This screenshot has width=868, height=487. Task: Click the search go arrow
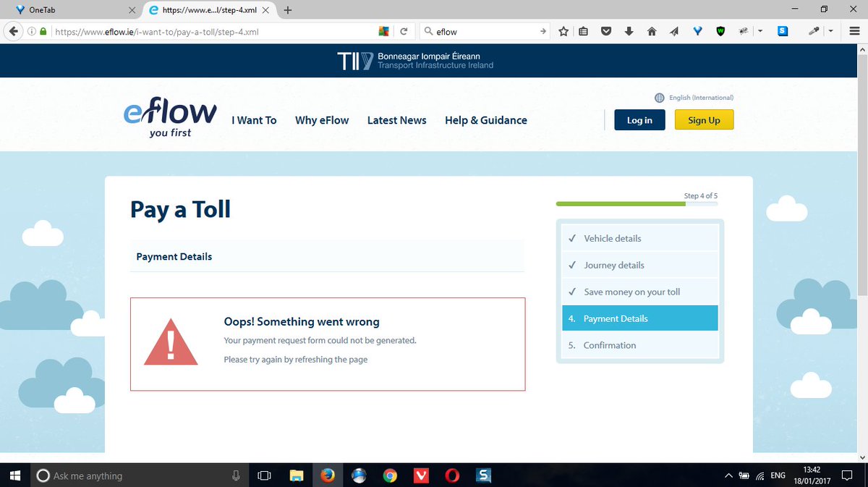click(x=543, y=32)
